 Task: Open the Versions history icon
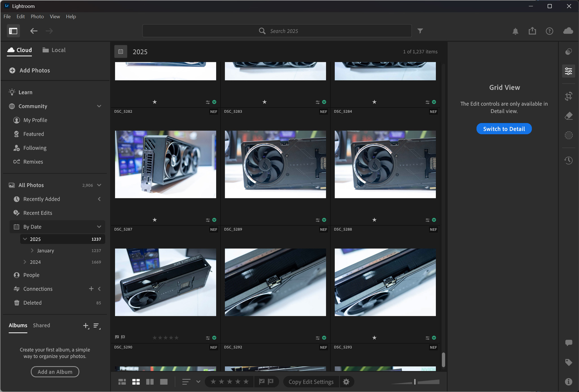pos(569,160)
